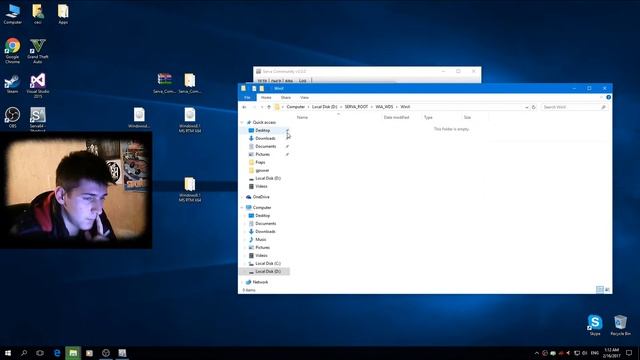The image size is (640, 360).
Task: Open the File tab in Explorer
Action: pos(247,98)
